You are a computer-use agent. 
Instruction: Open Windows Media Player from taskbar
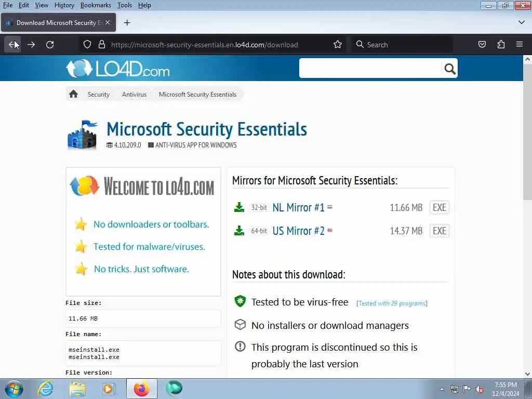tap(109, 389)
